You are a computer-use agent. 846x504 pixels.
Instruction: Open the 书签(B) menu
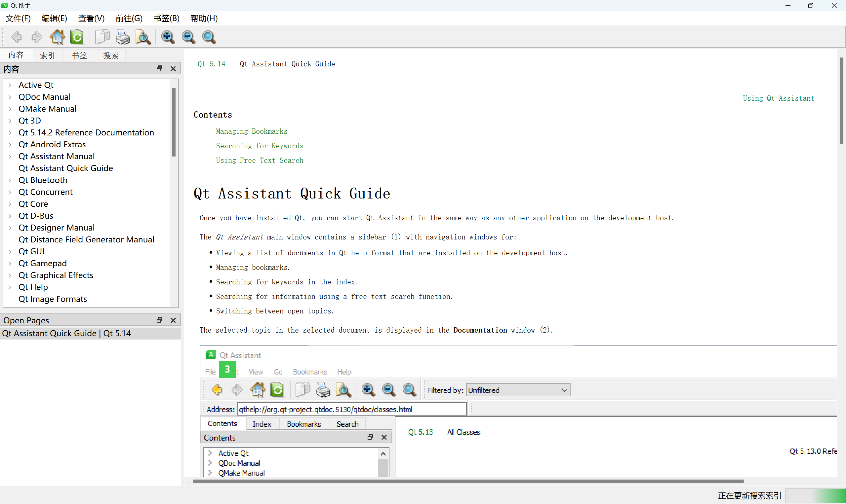(166, 18)
